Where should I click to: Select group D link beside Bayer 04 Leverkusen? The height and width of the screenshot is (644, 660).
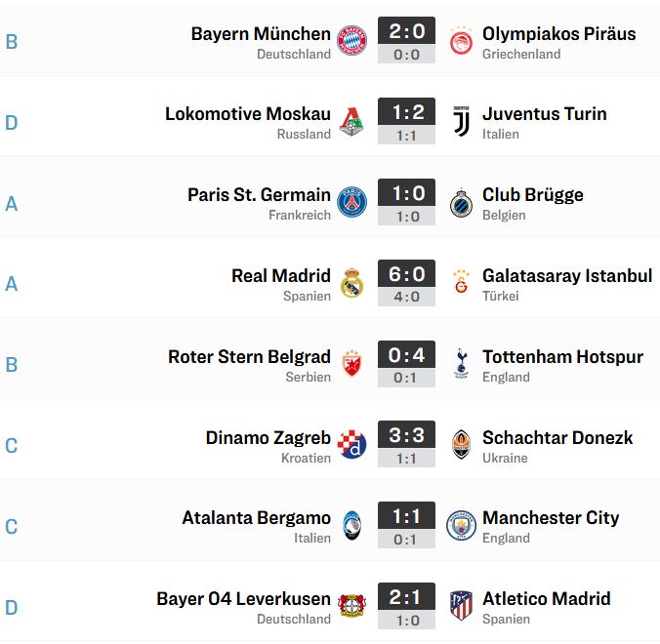[12, 608]
